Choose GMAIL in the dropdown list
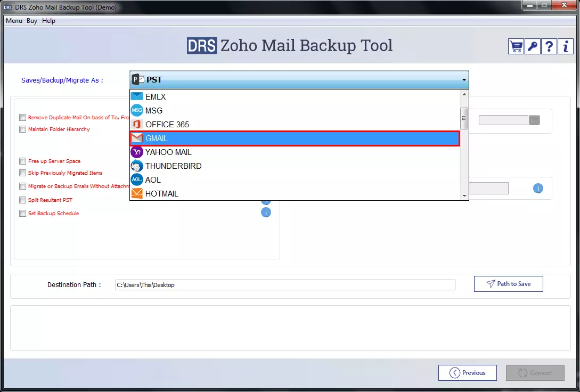This screenshot has height=392, width=580. 295,138
